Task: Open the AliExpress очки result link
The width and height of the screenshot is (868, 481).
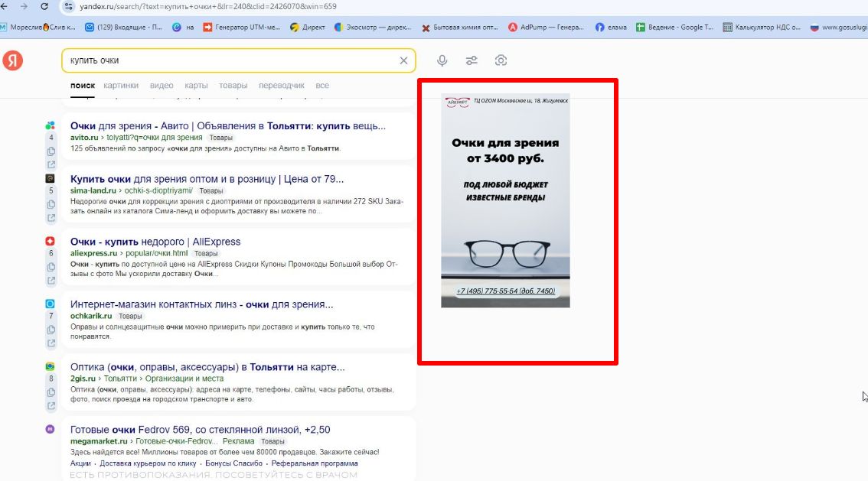Action: pyautogui.click(x=155, y=242)
